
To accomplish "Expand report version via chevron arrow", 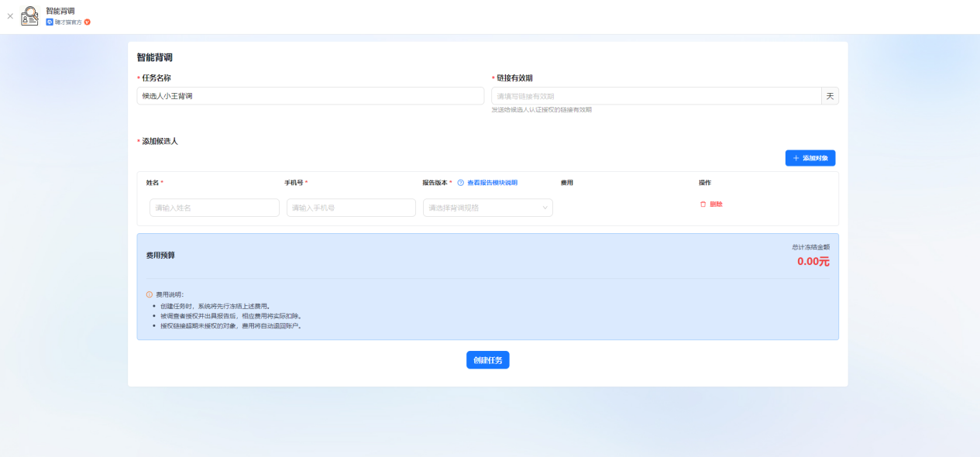I will point(545,208).
